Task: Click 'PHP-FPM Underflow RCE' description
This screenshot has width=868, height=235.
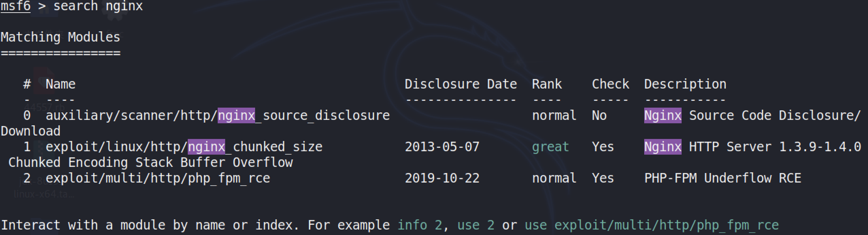Action: [x=723, y=178]
